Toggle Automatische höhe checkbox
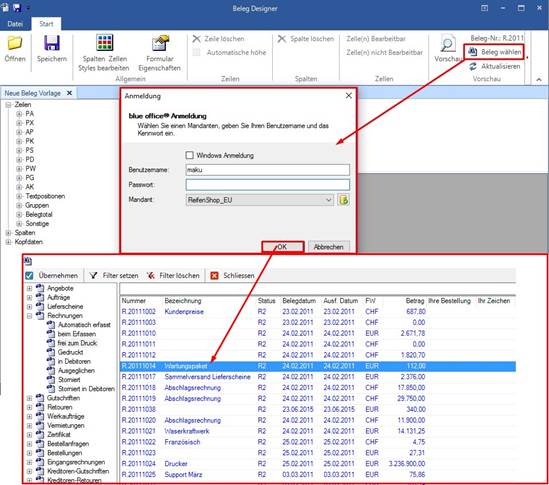 pyautogui.click(x=196, y=52)
